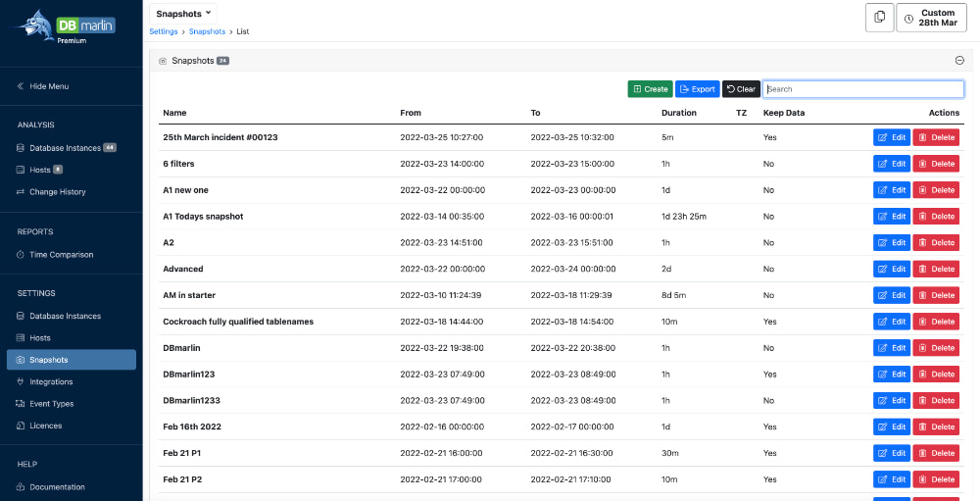The height and width of the screenshot is (501, 980).
Task: Click the green Create button
Action: point(650,89)
